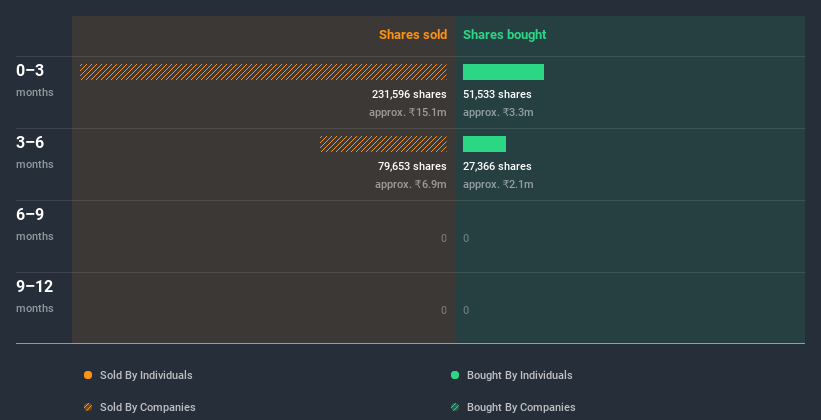
Task: Toggle the Bought By Individuals legend label
Action: [519, 375]
